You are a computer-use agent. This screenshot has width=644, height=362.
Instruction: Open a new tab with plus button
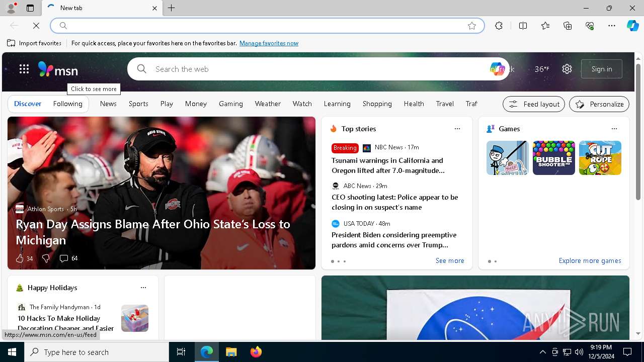[172, 8]
